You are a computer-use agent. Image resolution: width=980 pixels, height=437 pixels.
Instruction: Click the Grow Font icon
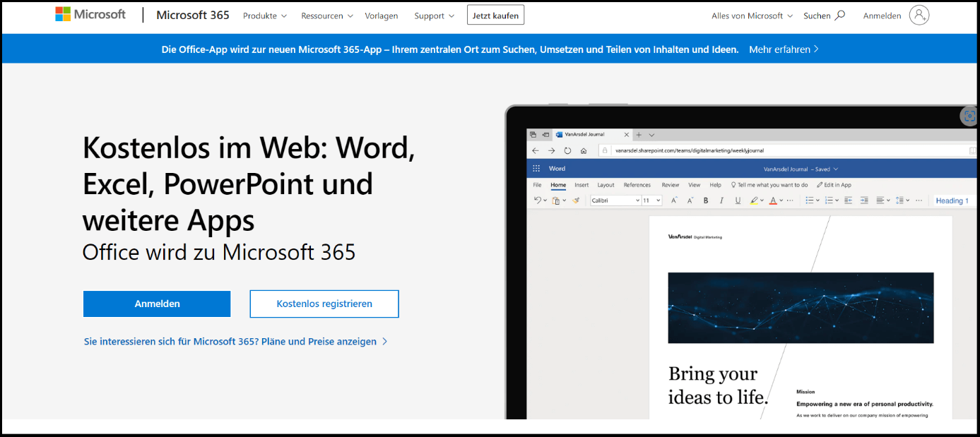tap(674, 200)
